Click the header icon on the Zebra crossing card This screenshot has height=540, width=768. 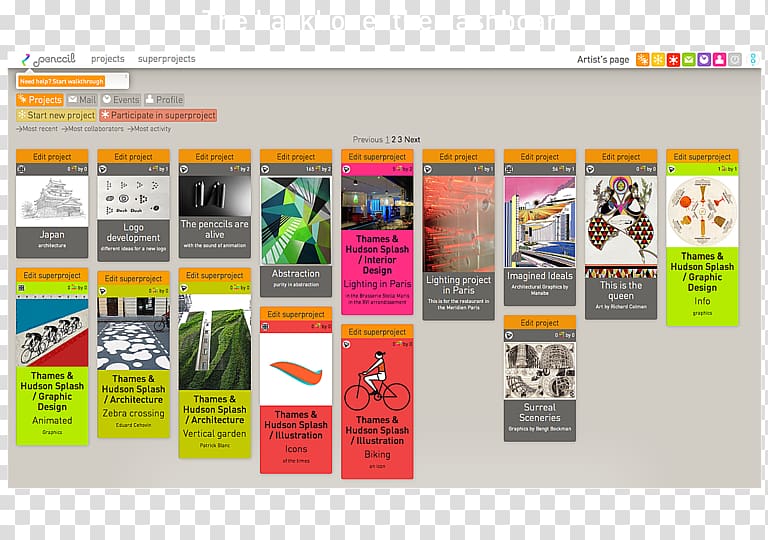[102, 291]
